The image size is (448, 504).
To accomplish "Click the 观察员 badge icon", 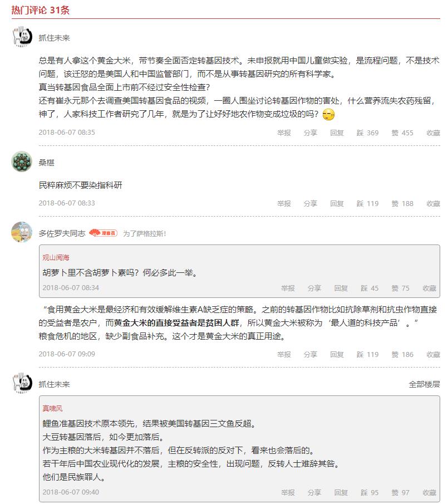I will (103, 233).
